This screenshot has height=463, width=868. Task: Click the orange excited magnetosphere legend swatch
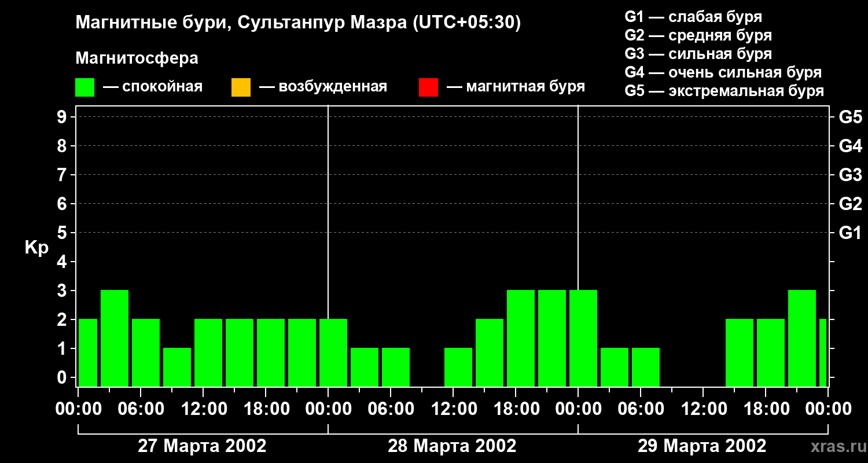241,87
